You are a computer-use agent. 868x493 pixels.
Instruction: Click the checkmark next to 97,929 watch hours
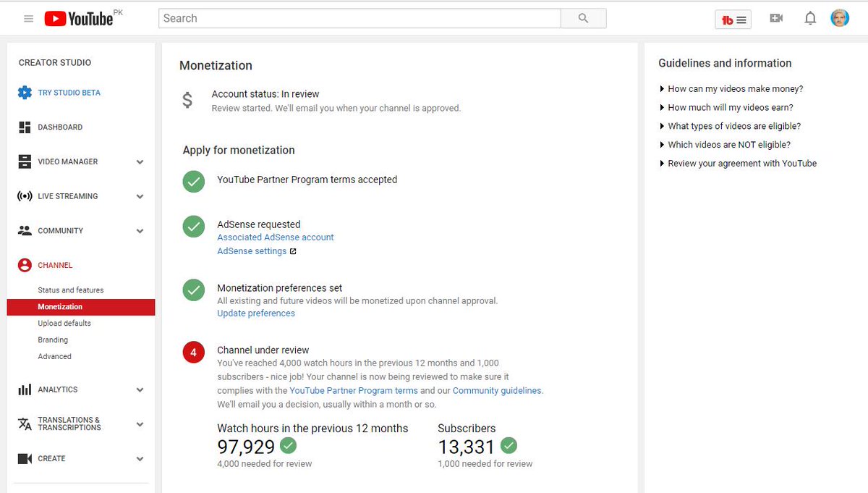pos(288,444)
